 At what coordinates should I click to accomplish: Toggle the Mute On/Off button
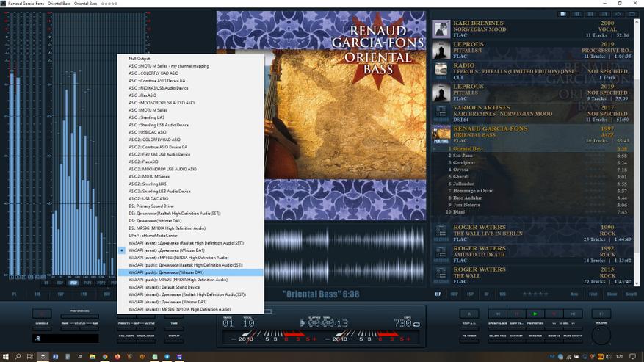click(x=573, y=341)
